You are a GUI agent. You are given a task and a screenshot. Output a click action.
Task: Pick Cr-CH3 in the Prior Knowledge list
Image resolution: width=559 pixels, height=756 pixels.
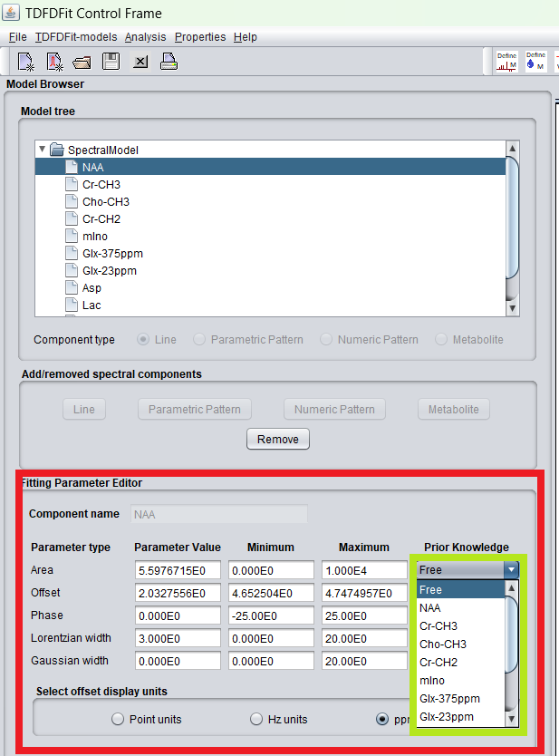coord(460,625)
